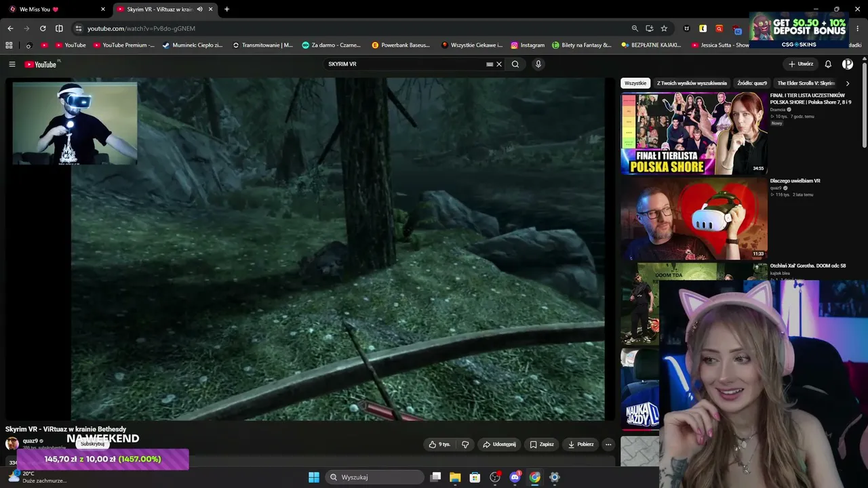Open Chrome from the taskbar
868x488 pixels.
[x=535, y=477]
